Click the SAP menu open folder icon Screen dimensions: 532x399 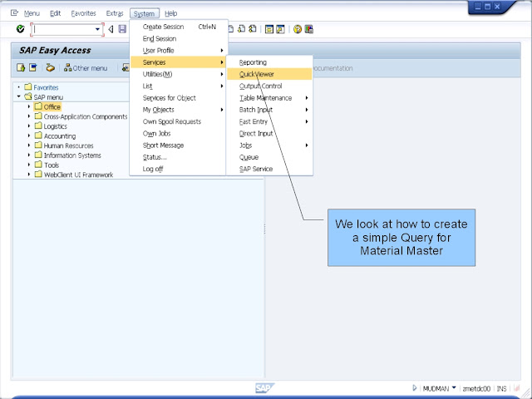pyautogui.click(x=28, y=96)
